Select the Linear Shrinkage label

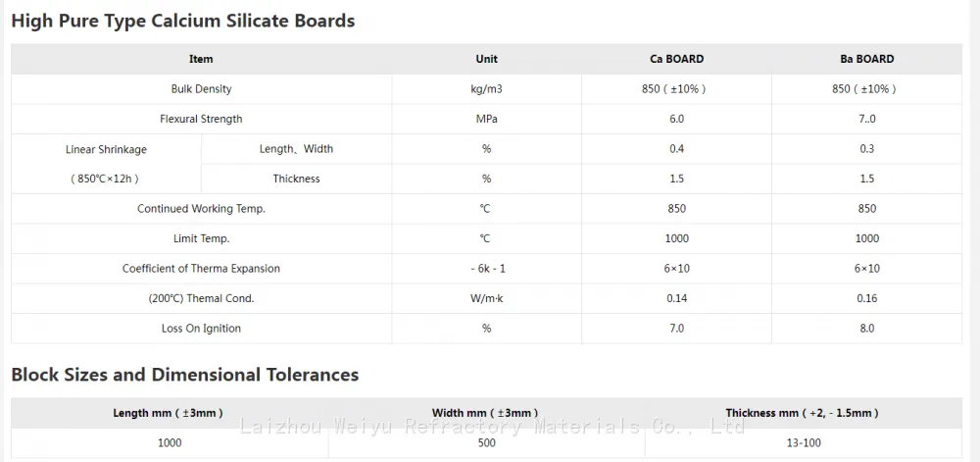[x=106, y=149]
